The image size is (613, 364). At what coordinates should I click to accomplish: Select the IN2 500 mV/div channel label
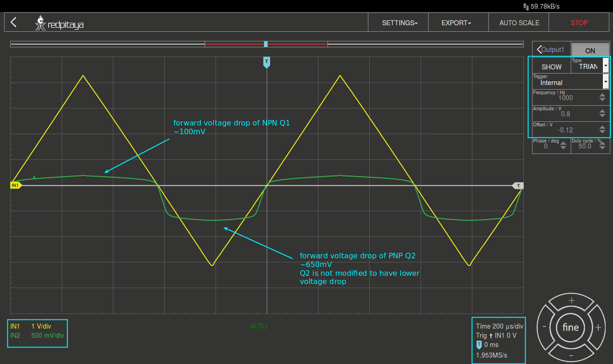tap(37, 335)
